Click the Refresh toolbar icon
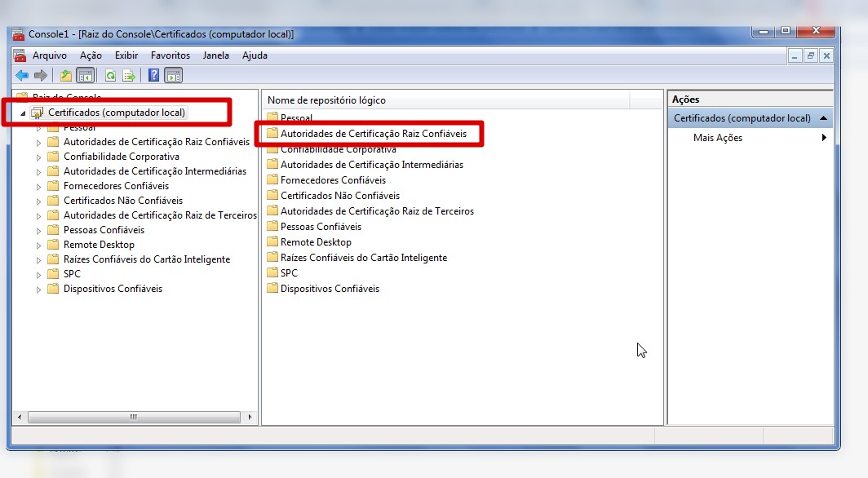The height and width of the screenshot is (478, 868). 110,76
